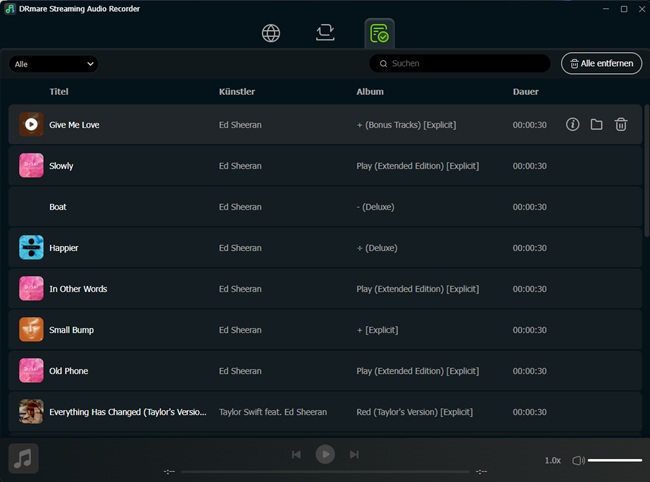Select the Old Phone title
The height and width of the screenshot is (482, 650).
coord(68,371)
